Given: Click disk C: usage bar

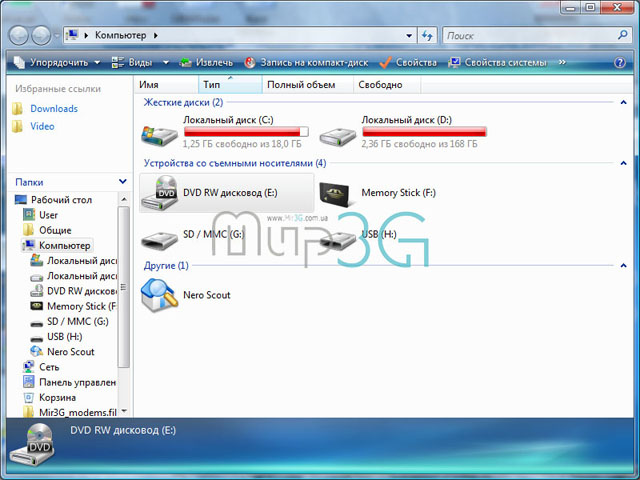Looking at the screenshot, I should (x=246, y=131).
